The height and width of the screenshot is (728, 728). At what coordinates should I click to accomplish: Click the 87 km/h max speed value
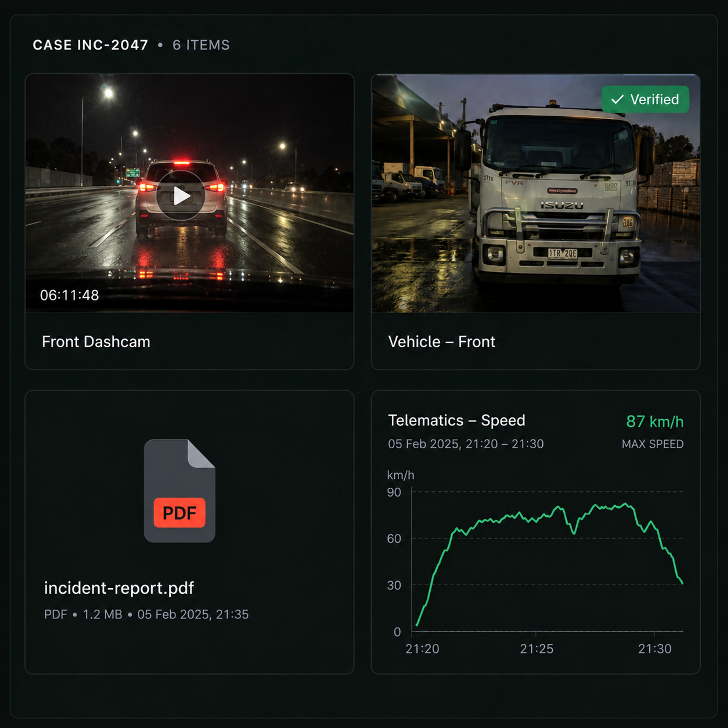pos(655,421)
